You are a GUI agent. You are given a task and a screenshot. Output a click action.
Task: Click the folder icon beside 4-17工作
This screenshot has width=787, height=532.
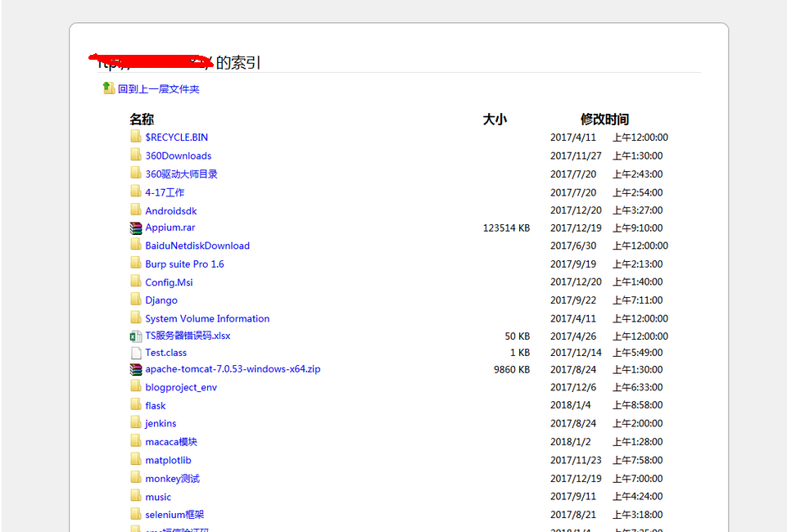tap(135, 191)
